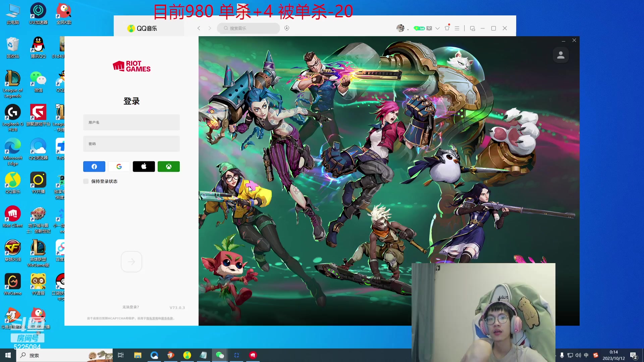This screenshot has width=644, height=362.
Task: Open the 无法登录? help link
Action: [130, 307]
